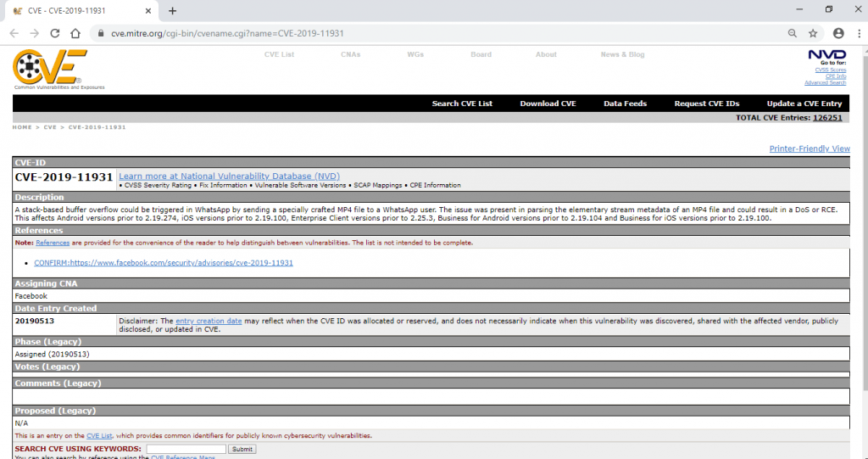Viewport: 868px width, 459px height.
Task: Click Search CVE List
Action: 462,104
